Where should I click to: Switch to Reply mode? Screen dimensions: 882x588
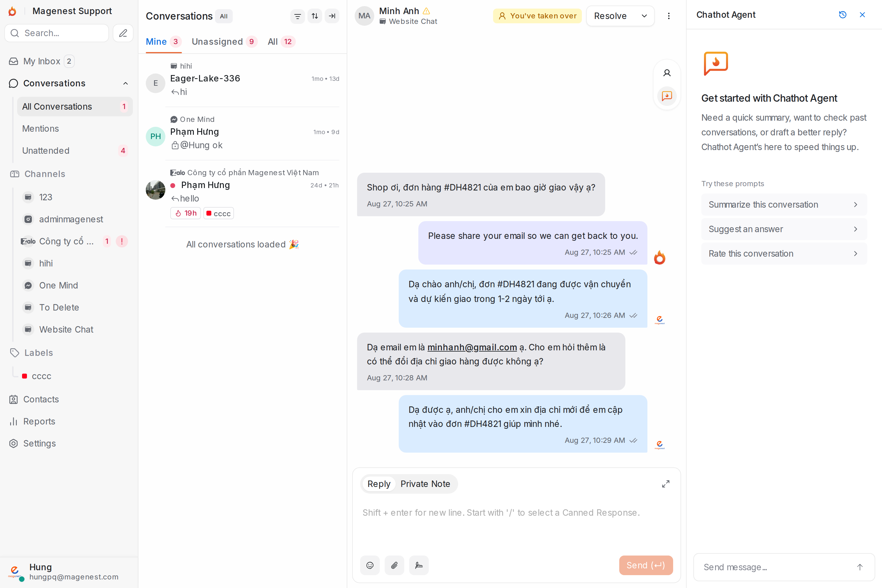(379, 484)
